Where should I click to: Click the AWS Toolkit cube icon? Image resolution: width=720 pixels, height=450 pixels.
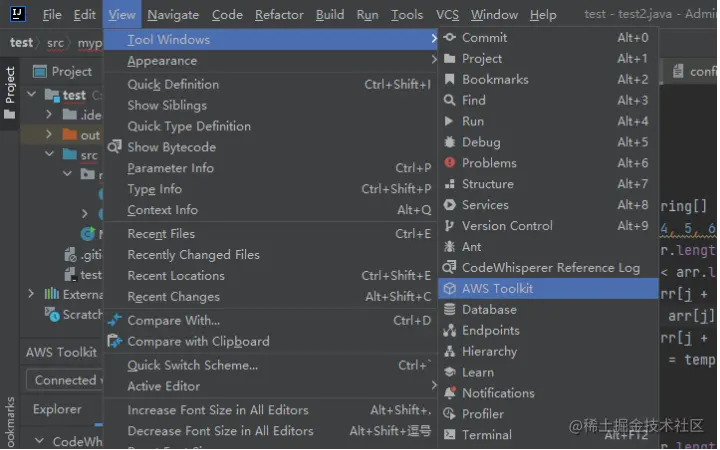pyautogui.click(x=450, y=288)
